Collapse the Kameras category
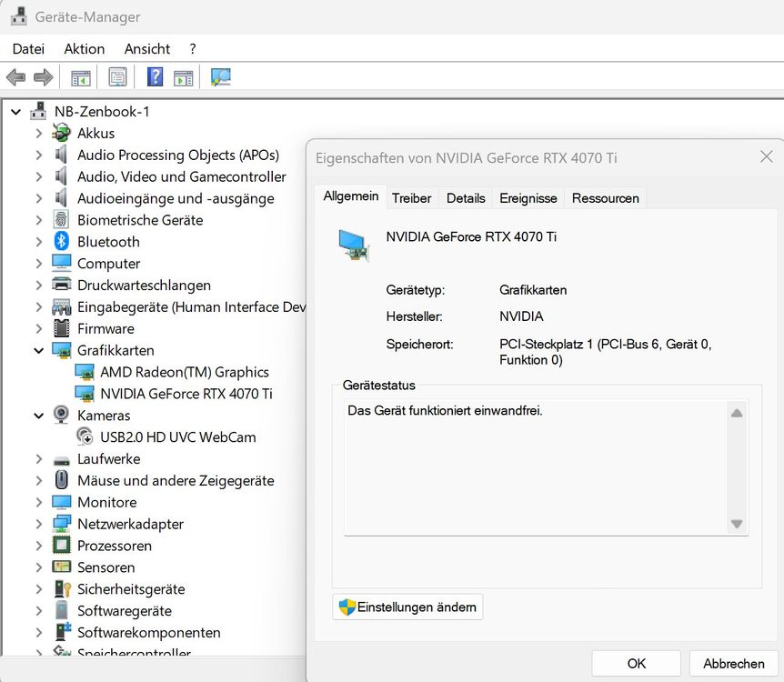 coord(39,416)
